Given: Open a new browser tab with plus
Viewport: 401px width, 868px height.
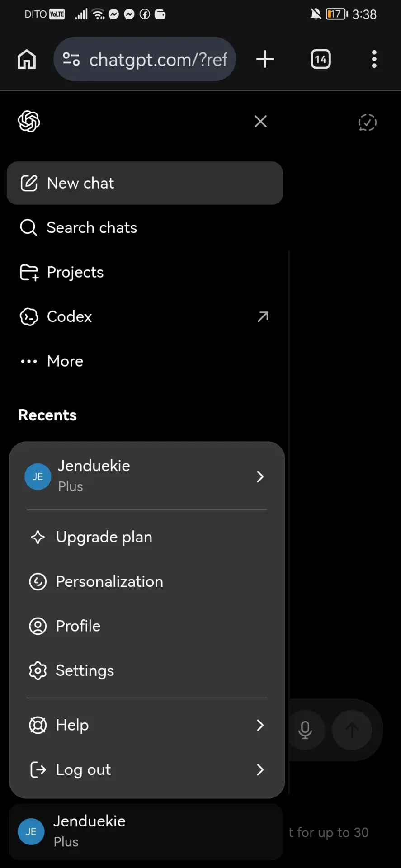Looking at the screenshot, I should [265, 59].
